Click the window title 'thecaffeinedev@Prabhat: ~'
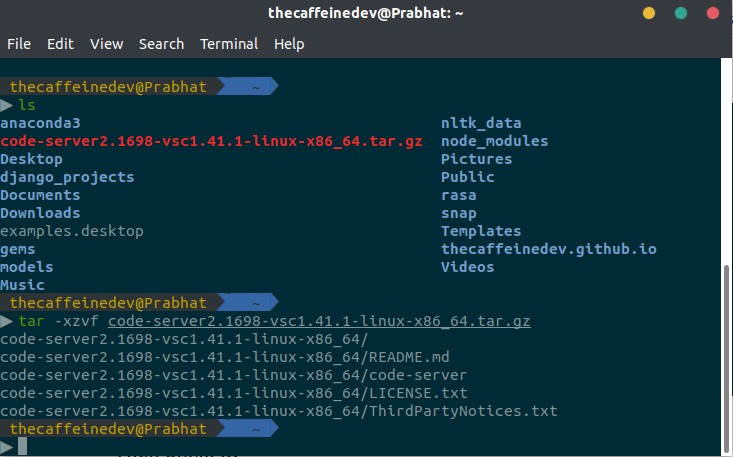This screenshot has width=733, height=457. [366, 13]
